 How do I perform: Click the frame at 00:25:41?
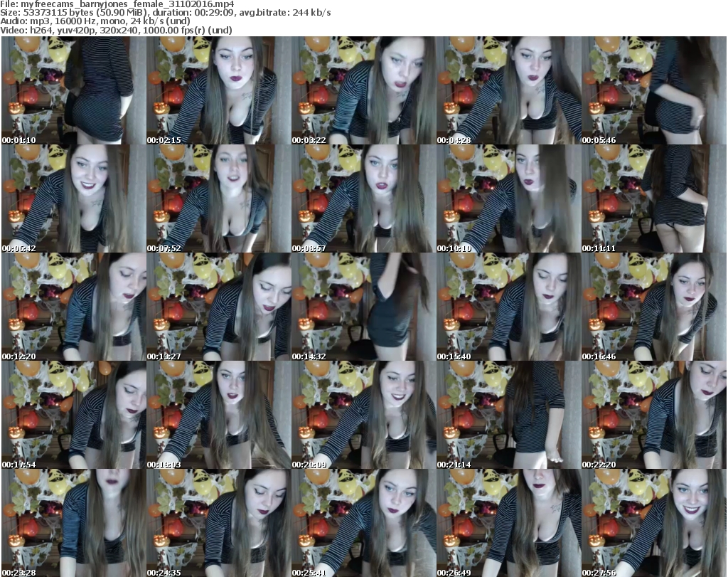click(363, 523)
